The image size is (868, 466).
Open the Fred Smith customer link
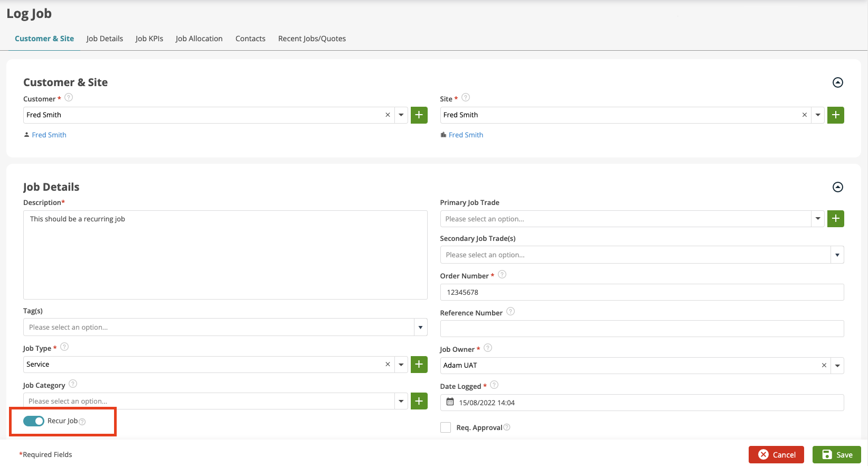(49, 135)
